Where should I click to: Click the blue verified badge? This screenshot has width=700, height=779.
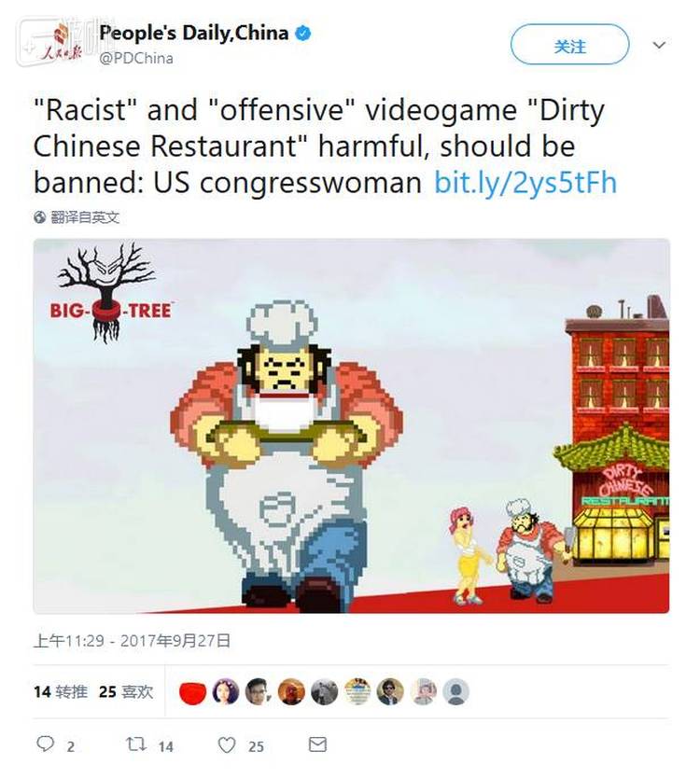(x=303, y=34)
